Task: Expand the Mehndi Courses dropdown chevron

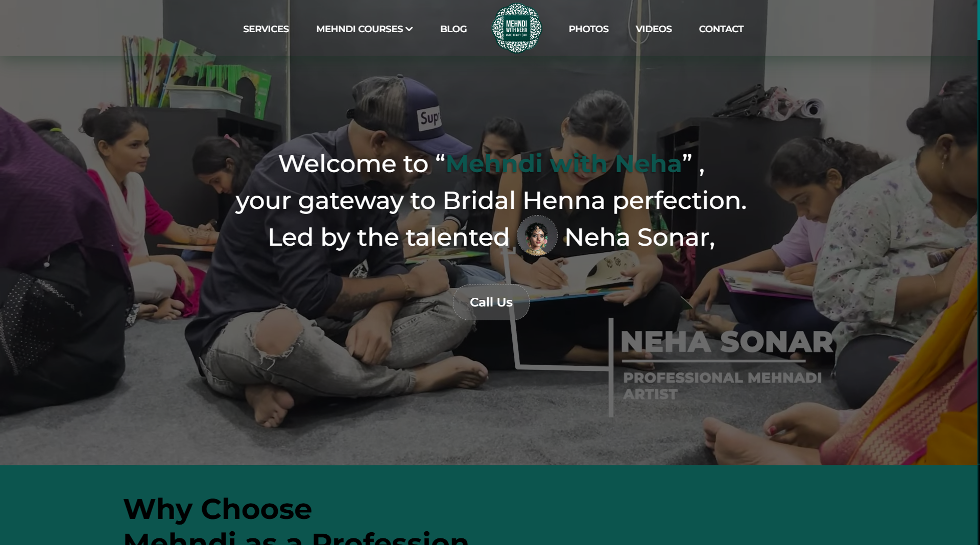Action: pyautogui.click(x=409, y=29)
